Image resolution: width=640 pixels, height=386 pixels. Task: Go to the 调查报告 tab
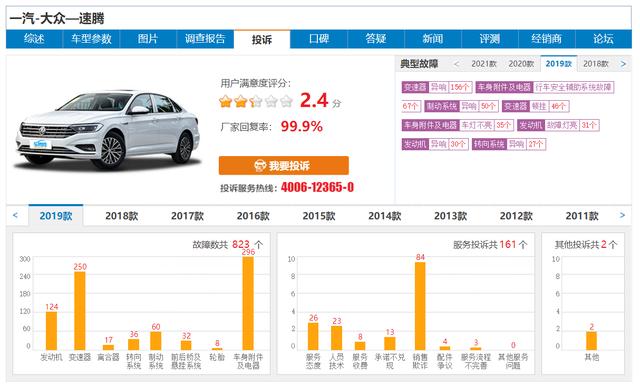(205, 39)
